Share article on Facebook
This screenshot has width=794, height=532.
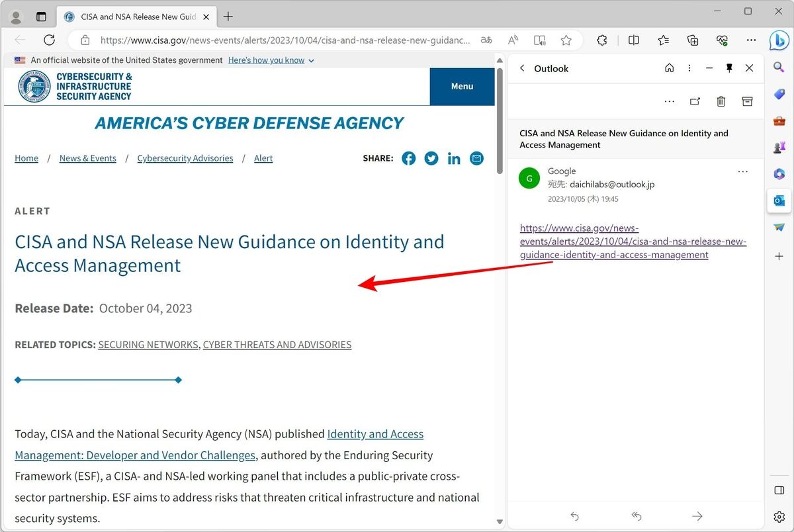click(x=409, y=158)
